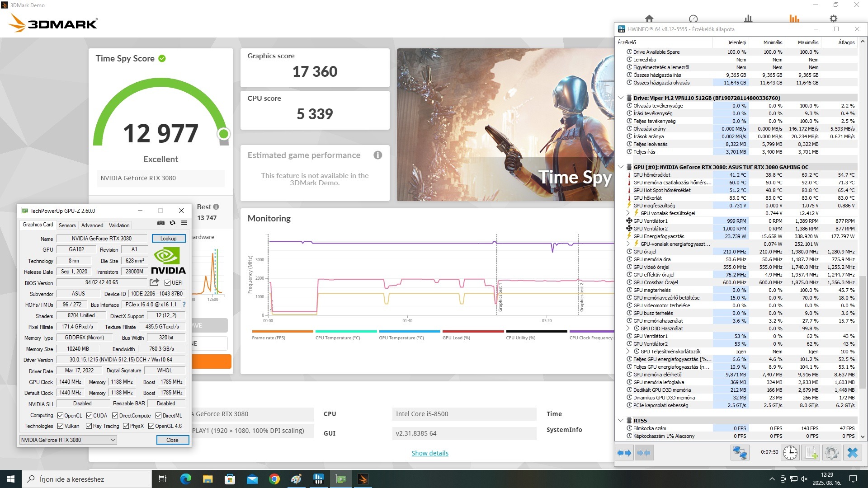The height and width of the screenshot is (488, 868).
Task: Click the HWiNFO reset clock icon
Action: 790,452
